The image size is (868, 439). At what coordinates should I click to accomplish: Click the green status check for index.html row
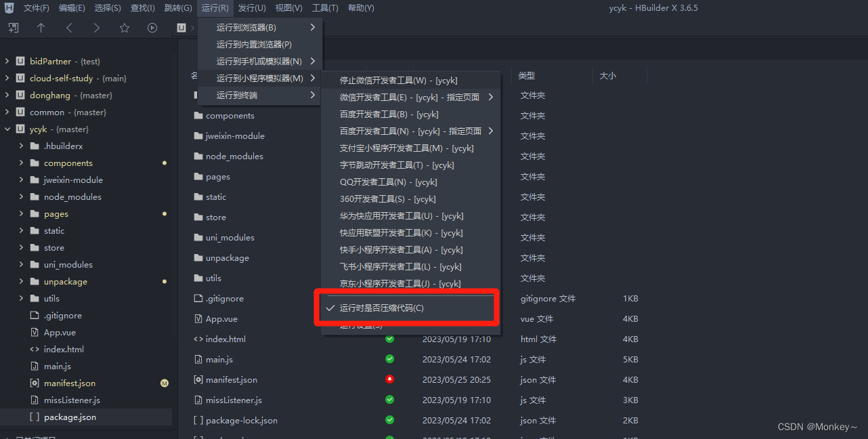click(389, 339)
